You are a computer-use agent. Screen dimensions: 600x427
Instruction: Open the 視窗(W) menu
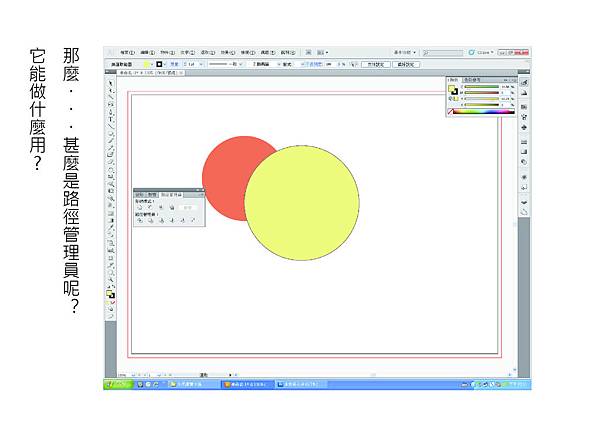coord(268,52)
